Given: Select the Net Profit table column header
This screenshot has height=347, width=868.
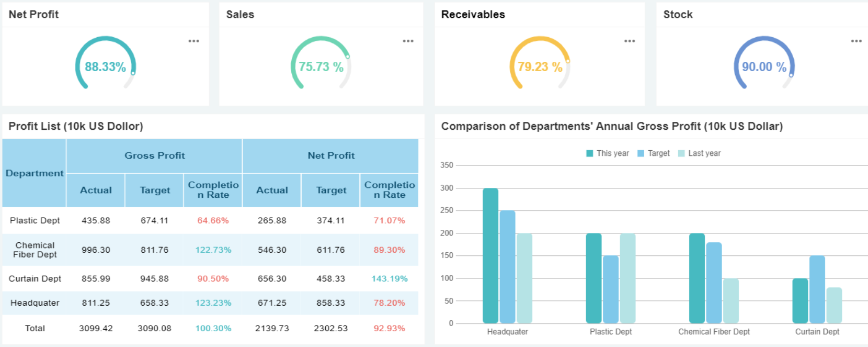Looking at the screenshot, I should (x=330, y=155).
